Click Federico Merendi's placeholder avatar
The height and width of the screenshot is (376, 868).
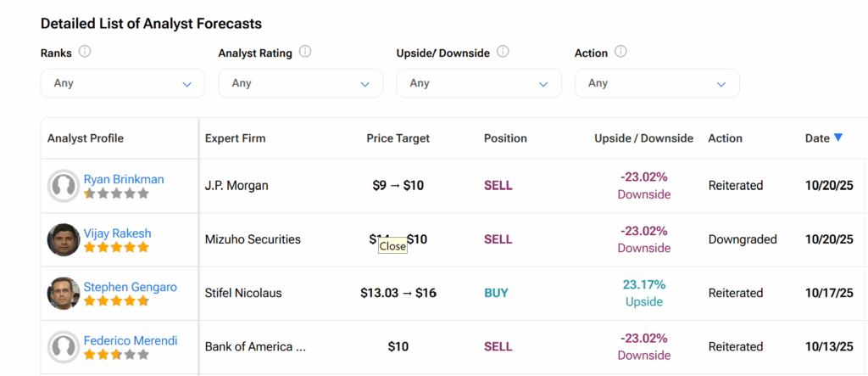[x=64, y=346]
